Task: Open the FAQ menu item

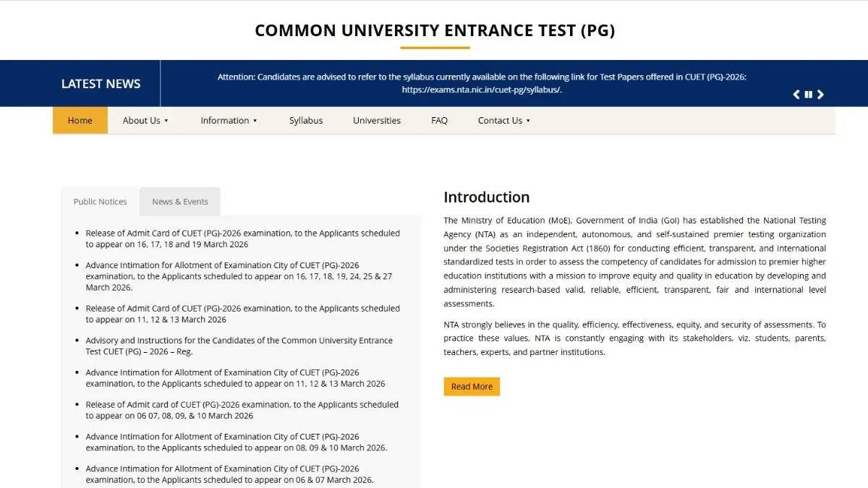Action: coord(439,121)
